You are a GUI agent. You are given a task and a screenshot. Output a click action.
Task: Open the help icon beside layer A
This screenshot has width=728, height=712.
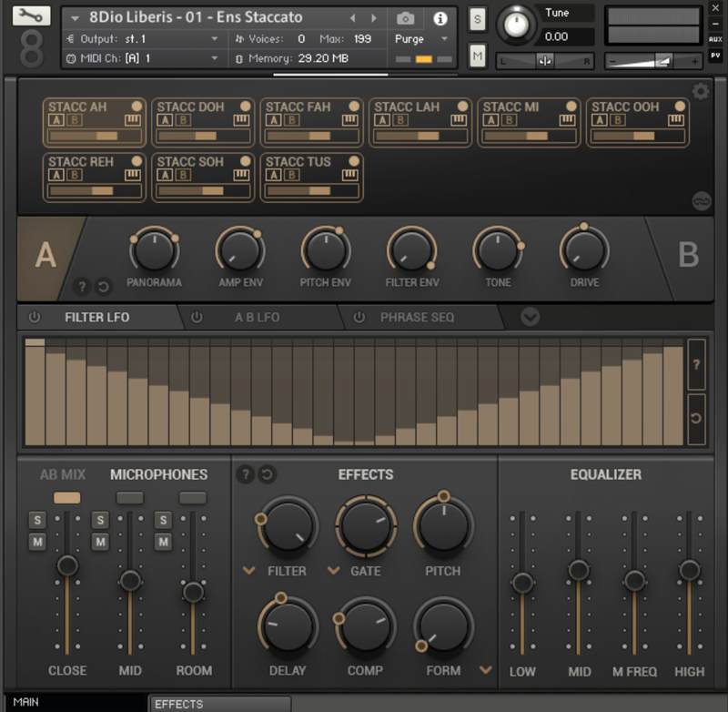point(82,287)
